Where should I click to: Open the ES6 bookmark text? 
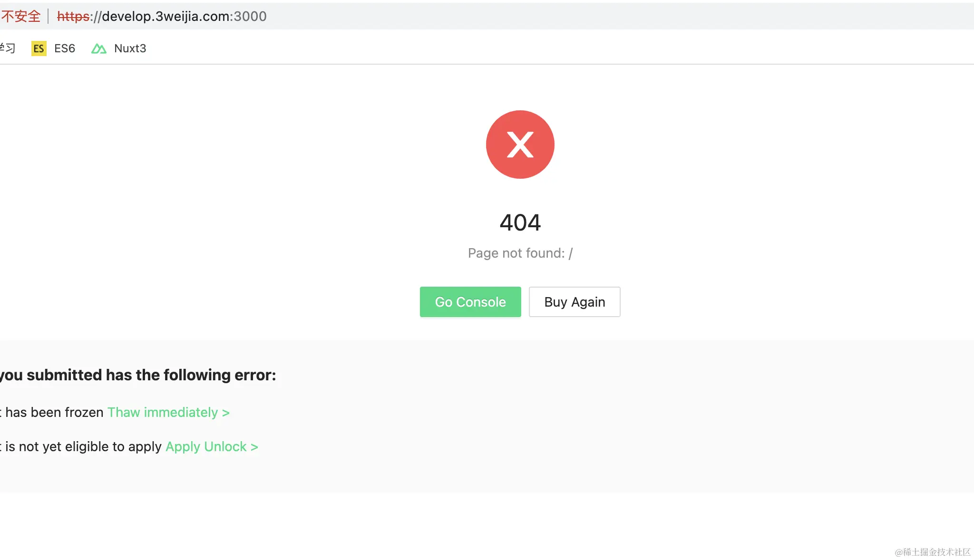click(65, 48)
